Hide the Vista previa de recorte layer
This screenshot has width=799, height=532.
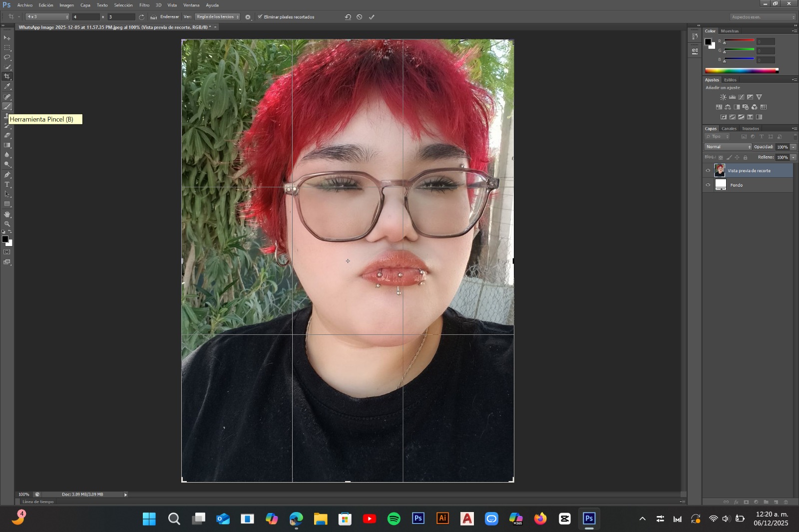click(x=708, y=171)
